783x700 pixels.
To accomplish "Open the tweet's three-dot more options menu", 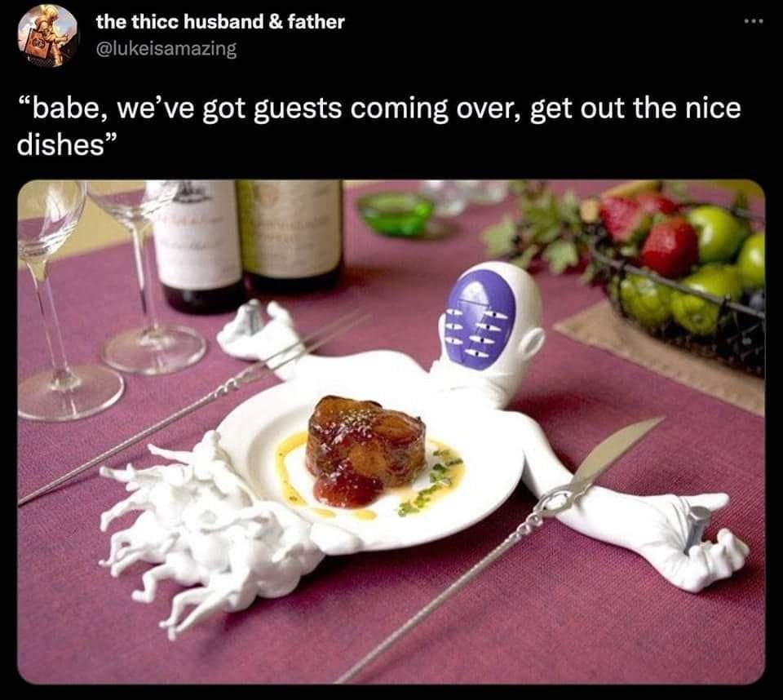I will (753, 21).
